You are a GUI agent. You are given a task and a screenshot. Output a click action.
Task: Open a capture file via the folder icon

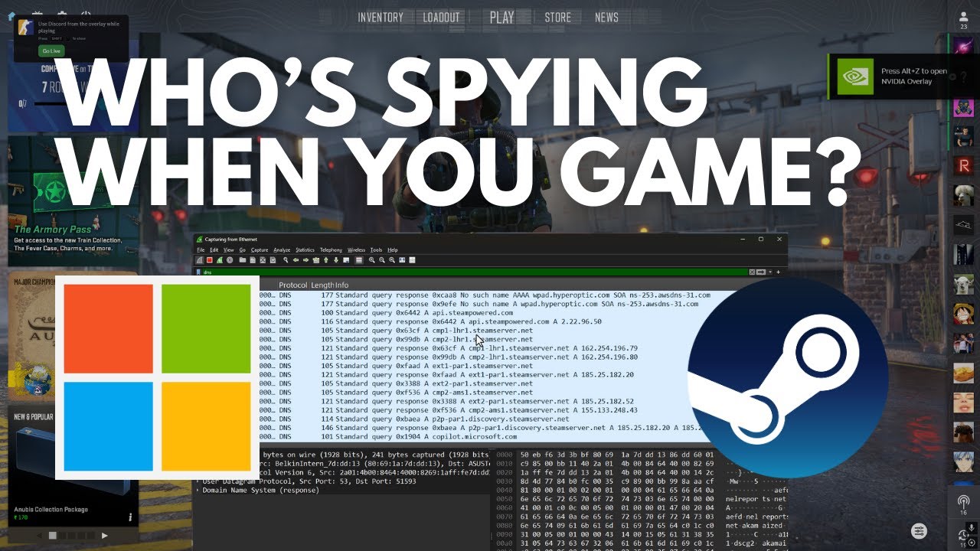click(x=242, y=260)
